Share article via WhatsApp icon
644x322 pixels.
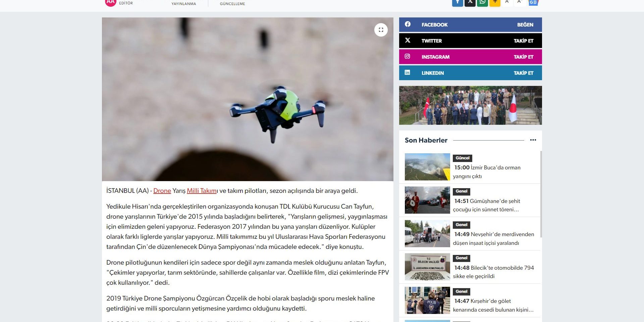[x=482, y=2]
